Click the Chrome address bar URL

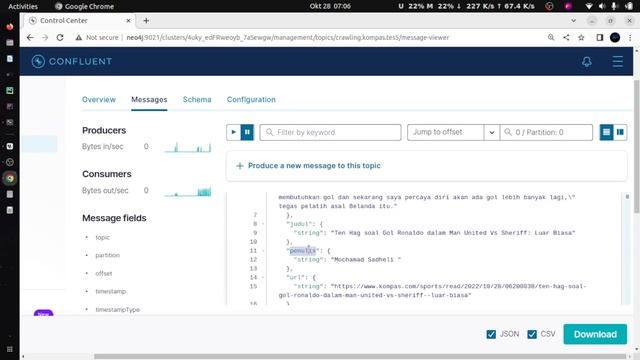pyautogui.click(x=288, y=38)
